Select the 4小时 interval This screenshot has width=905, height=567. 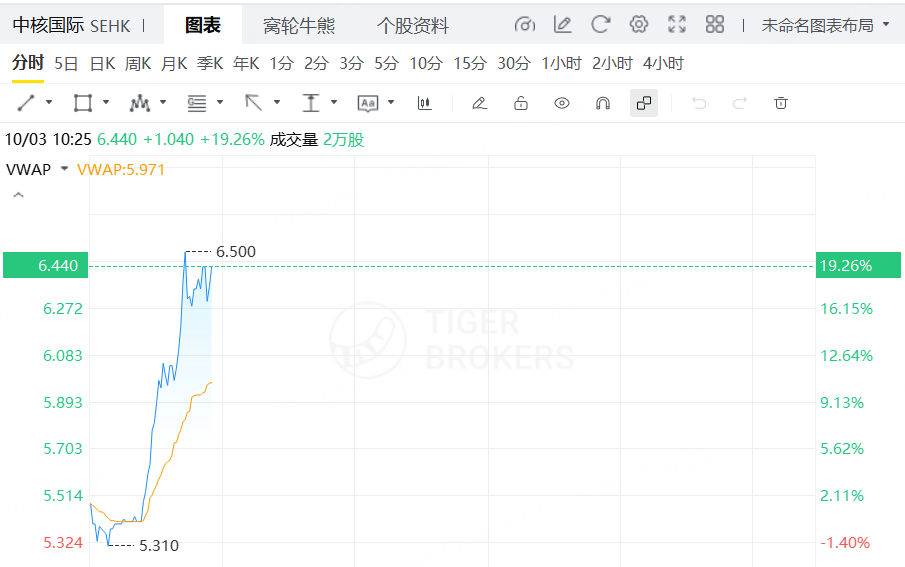click(663, 63)
